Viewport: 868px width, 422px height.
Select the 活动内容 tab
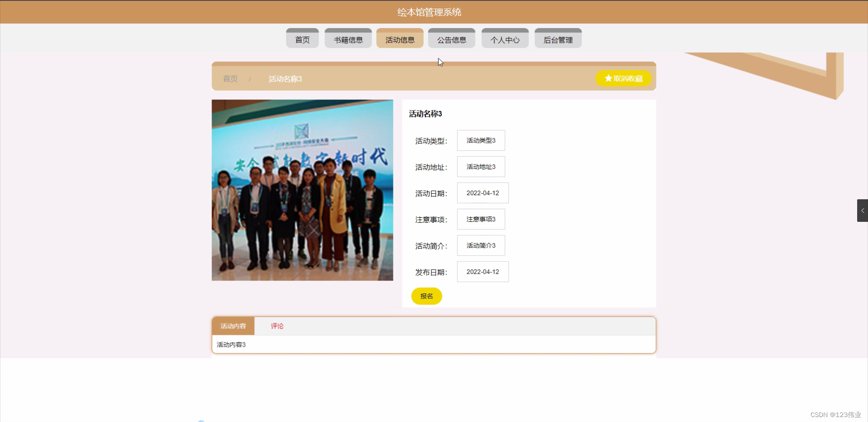pyautogui.click(x=233, y=326)
